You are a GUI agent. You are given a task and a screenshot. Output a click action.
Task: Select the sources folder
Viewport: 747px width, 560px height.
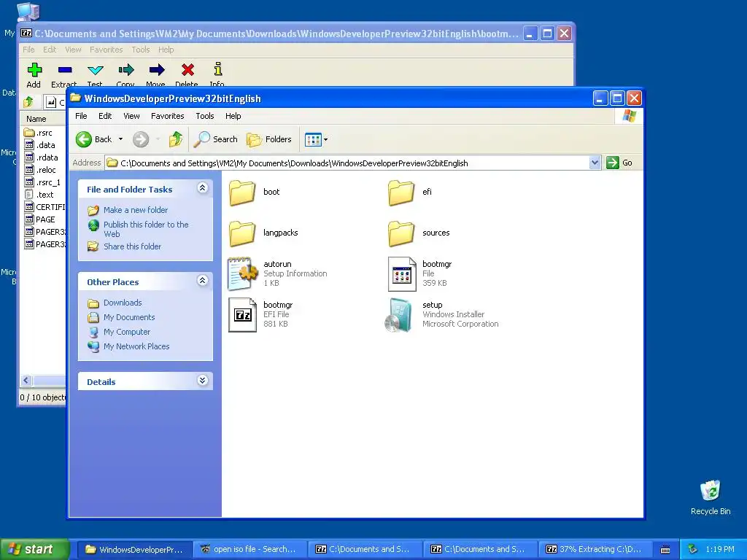[x=419, y=233]
